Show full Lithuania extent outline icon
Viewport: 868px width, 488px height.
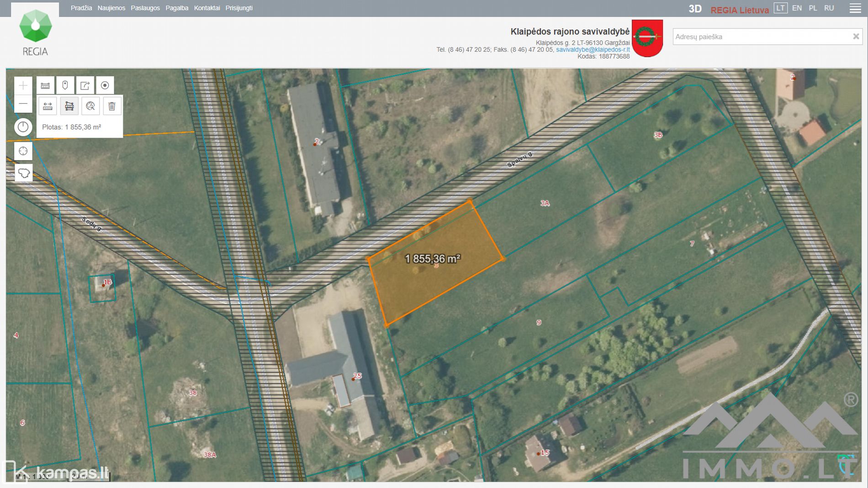click(23, 173)
